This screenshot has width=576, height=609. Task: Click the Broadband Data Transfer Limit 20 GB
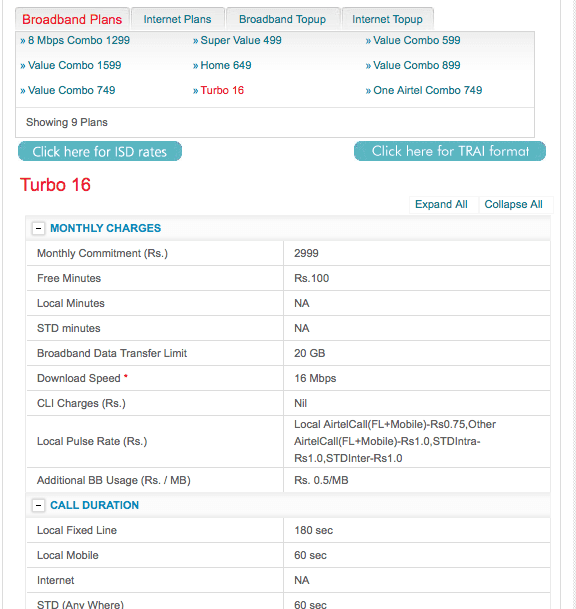click(310, 353)
